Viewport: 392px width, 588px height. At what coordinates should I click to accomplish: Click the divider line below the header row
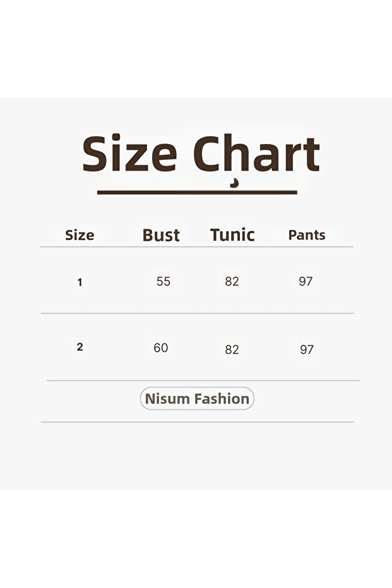(197, 247)
